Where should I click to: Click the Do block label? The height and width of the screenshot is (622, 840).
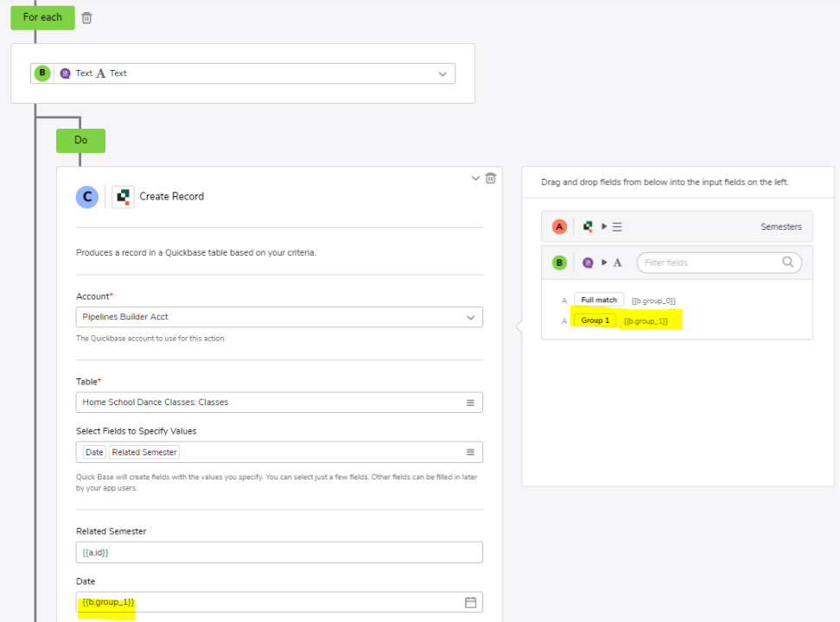click(81, 140)
